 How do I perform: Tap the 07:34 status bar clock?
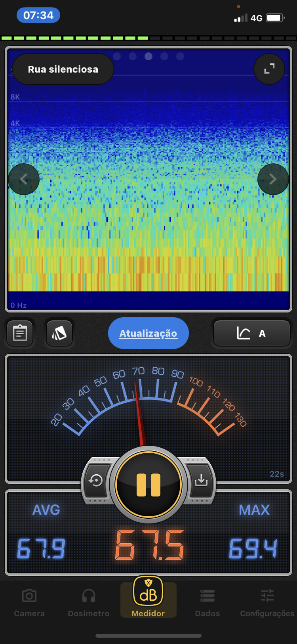pos(38,15)
